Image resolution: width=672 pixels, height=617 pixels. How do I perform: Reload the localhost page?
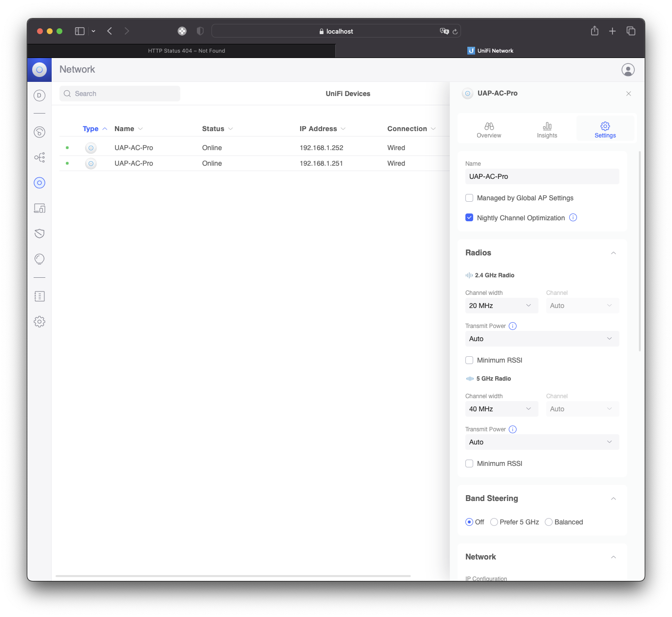coord(455,31)
